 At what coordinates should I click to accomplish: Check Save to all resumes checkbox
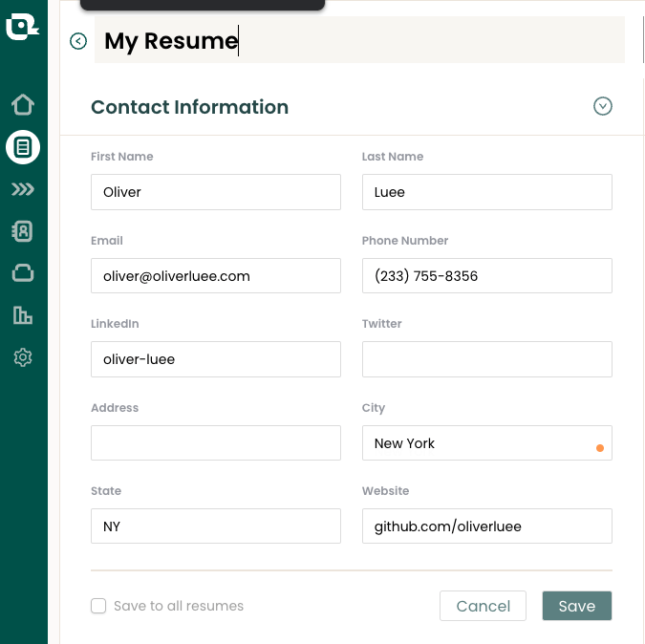[98, 606]
